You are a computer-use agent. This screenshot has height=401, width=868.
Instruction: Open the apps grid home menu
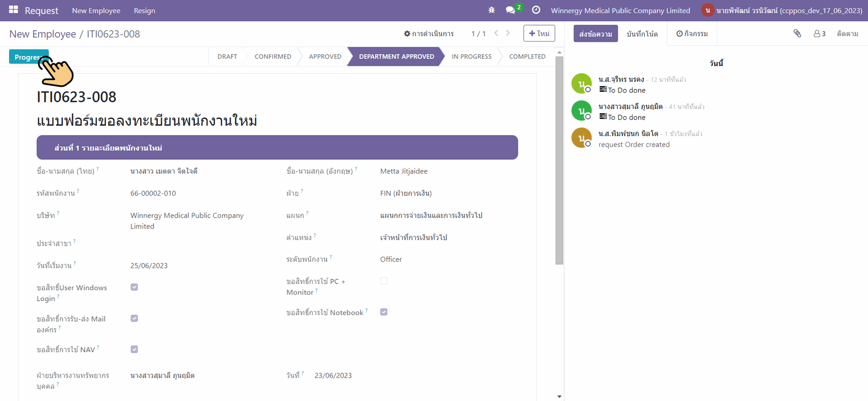click(x=14, y=10)
